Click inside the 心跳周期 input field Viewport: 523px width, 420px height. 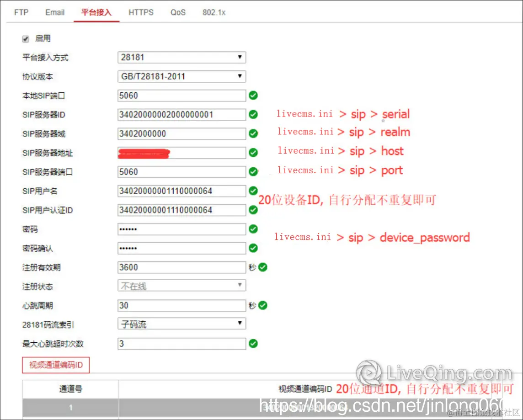[x=181, y=305]
